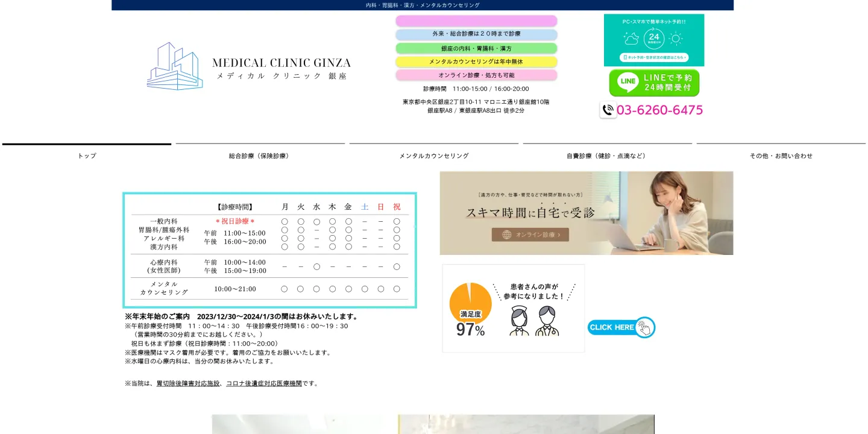Click the sun icon on green reservation panel
This screenshot has height=434, width=868.
pos(676,38)
